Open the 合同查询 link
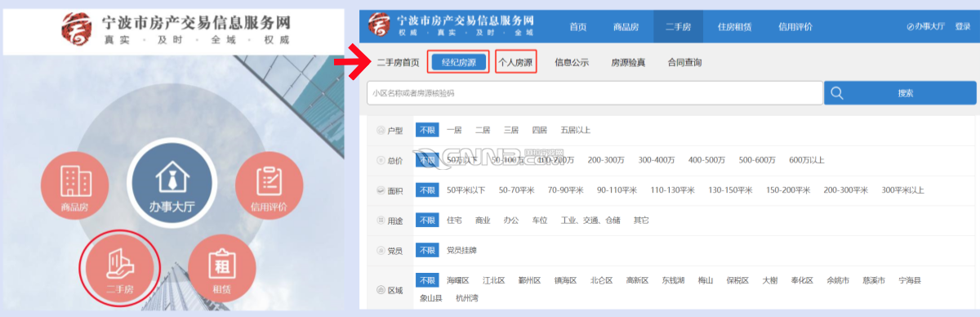The image size is (980, 317). coord(684,62)
